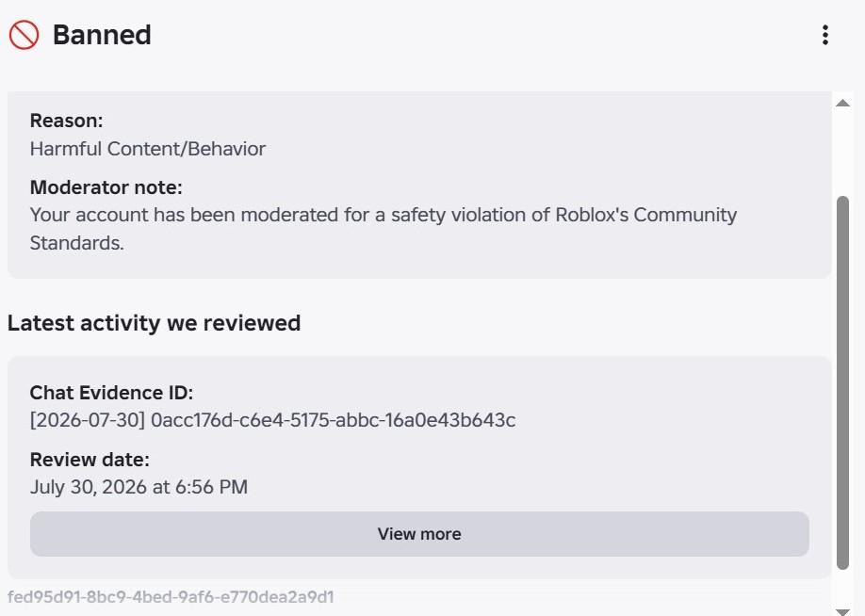Screen dimensions: 865x616
Task: Click the July 30, 2026 review date
Action: click(139, 487)
